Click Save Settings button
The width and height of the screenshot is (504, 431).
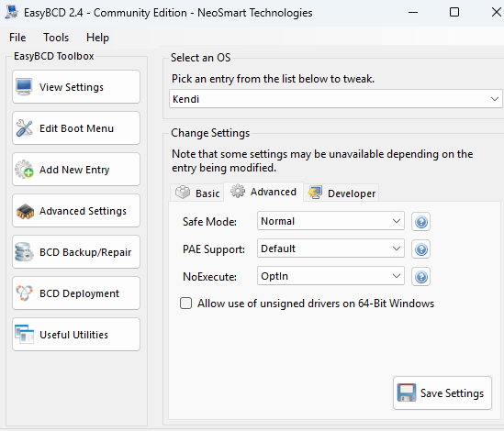[442, 392]
